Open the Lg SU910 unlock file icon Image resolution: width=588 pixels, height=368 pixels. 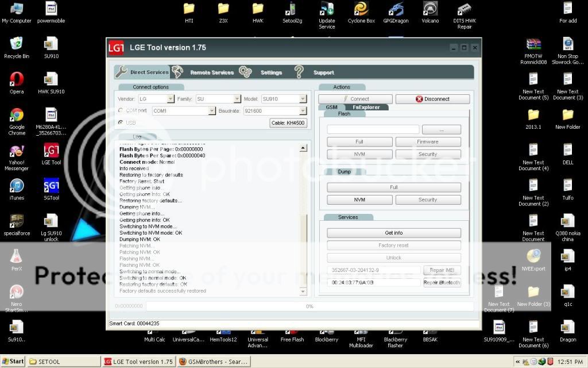point(51,228)
